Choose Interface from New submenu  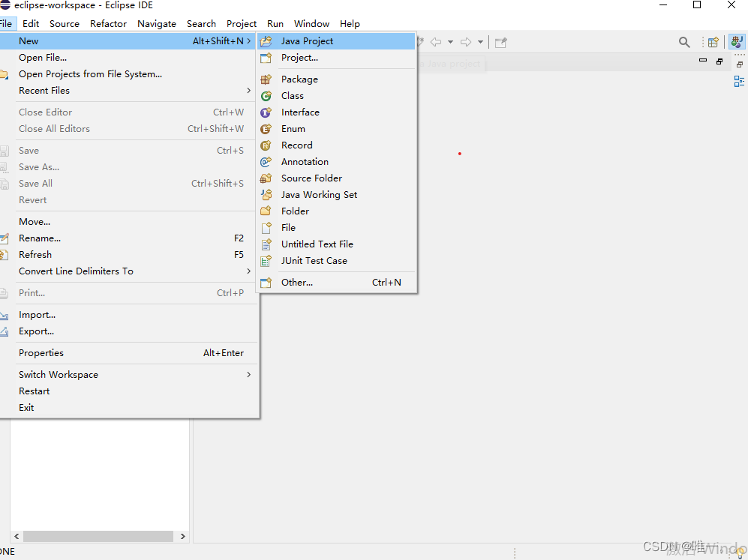(336, 112)
